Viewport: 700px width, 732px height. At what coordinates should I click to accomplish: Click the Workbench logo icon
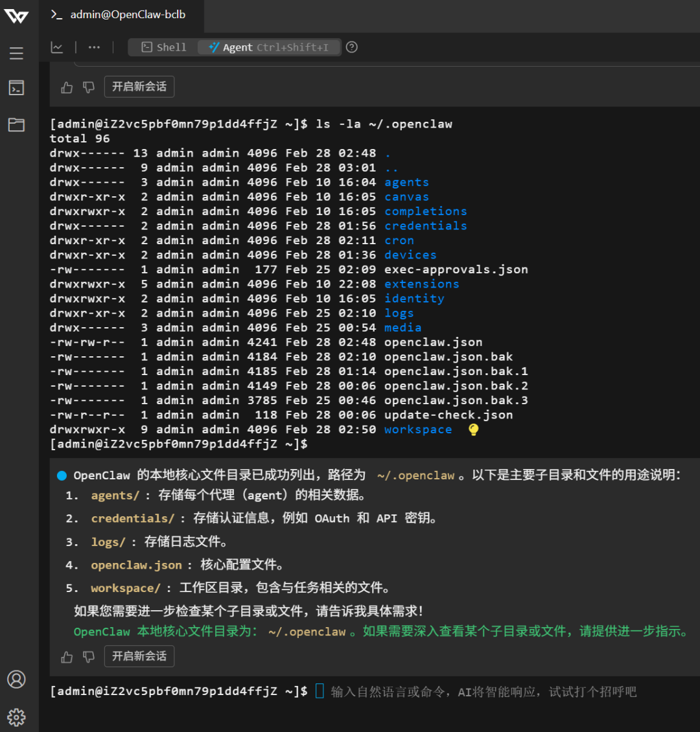click(x=16, y=16)
